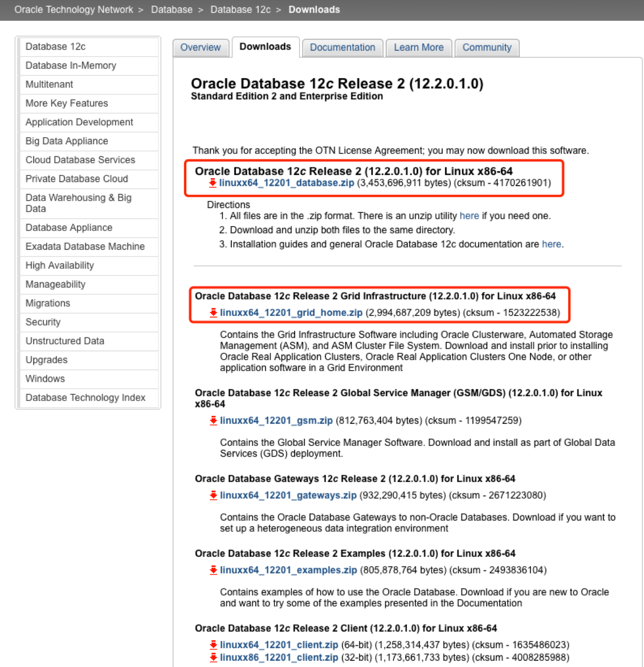Click the Examples section heading
644x667 pixels.
355,553
